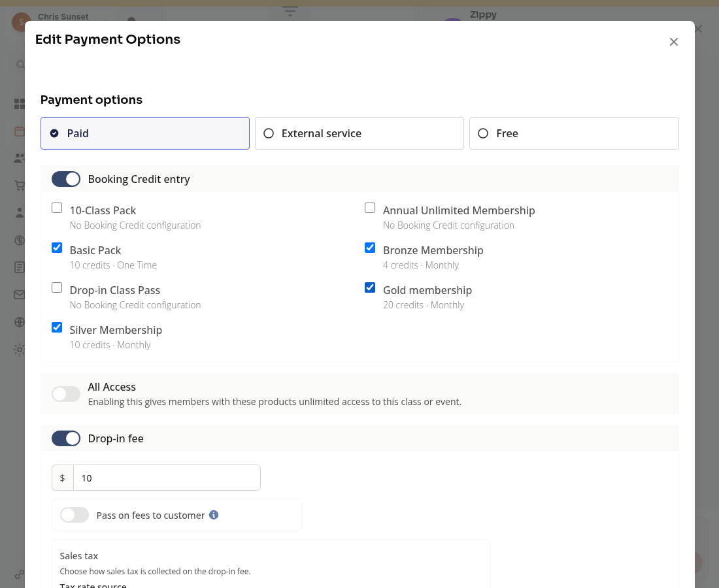Uncheck the Bronze Membership checkbox
The image size is (719, 588).
point(370,248)
